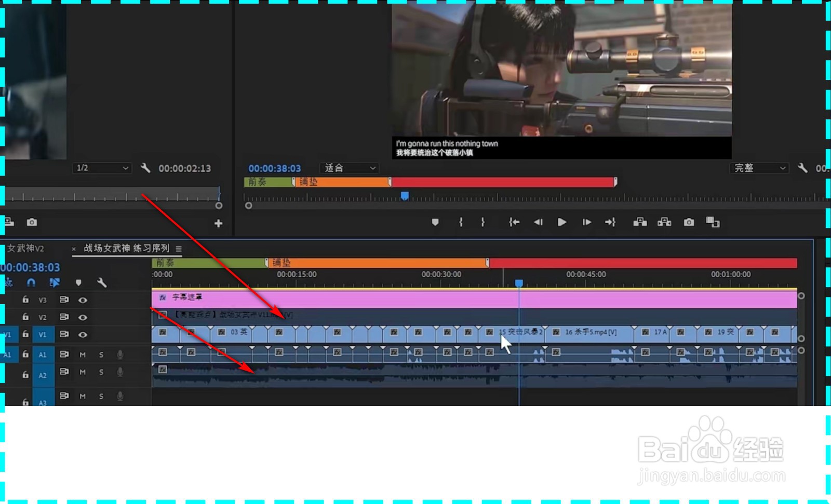Viewport: 831px width, 504px height.
Task: Click the Extract button
Action: [x=664, y=222]
